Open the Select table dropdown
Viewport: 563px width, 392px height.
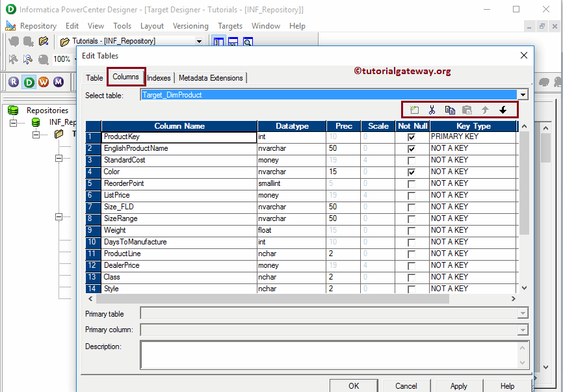point(523,94)
